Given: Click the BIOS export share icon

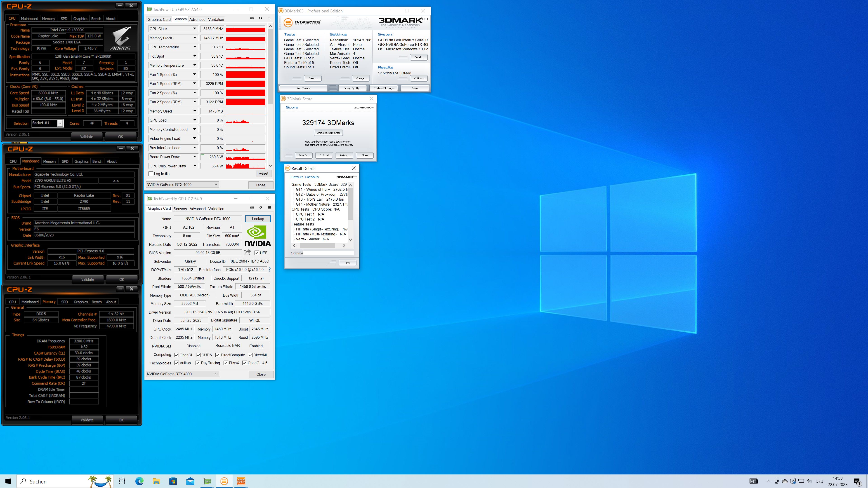Looking at the screenshot, I should (x=247, y=253).
